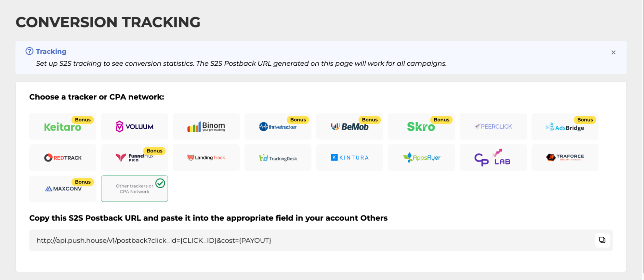Choose FunnelFlux Pro tracker
Screen dimensions: 644x280
click(x=134, y=158)
